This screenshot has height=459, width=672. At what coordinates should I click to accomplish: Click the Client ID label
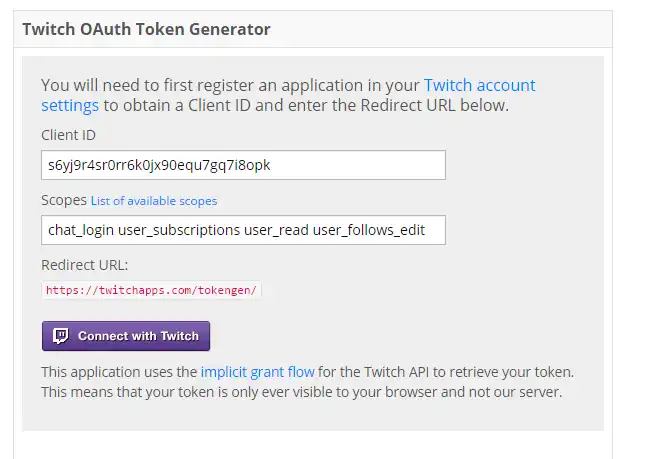coord(68,135)
